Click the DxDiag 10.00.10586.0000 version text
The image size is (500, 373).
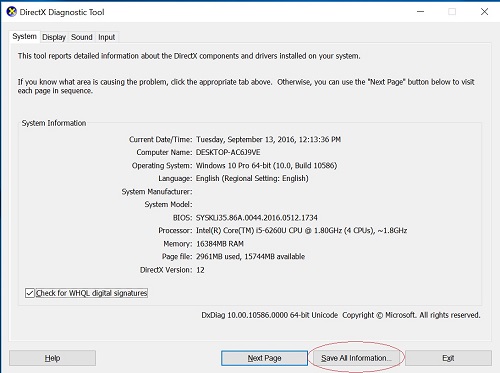(x=269, y=315)
